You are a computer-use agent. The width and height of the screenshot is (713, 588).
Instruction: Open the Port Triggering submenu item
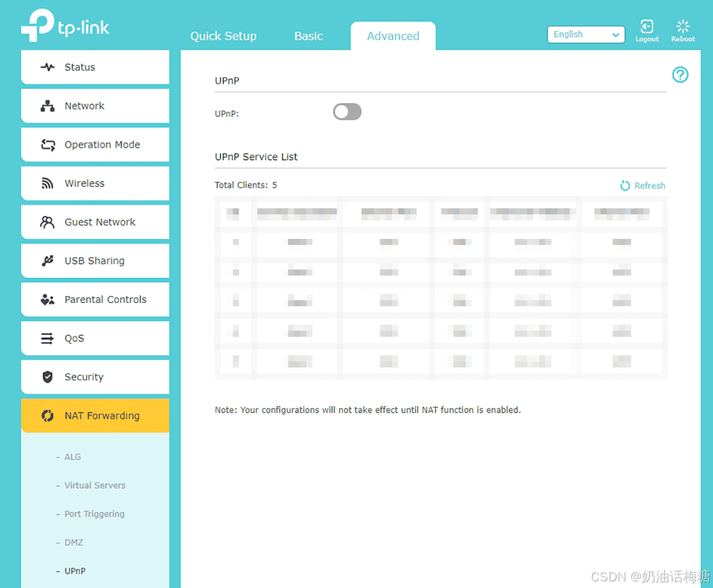click(94, 514)
